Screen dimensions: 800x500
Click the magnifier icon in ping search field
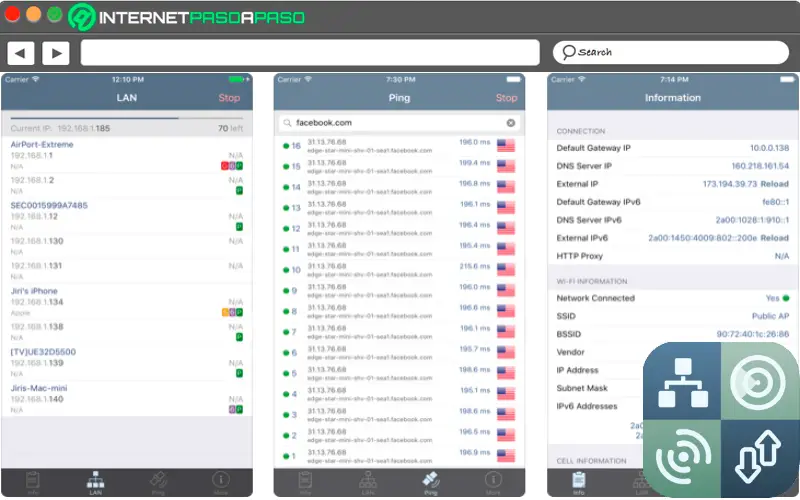pos(287,122)
